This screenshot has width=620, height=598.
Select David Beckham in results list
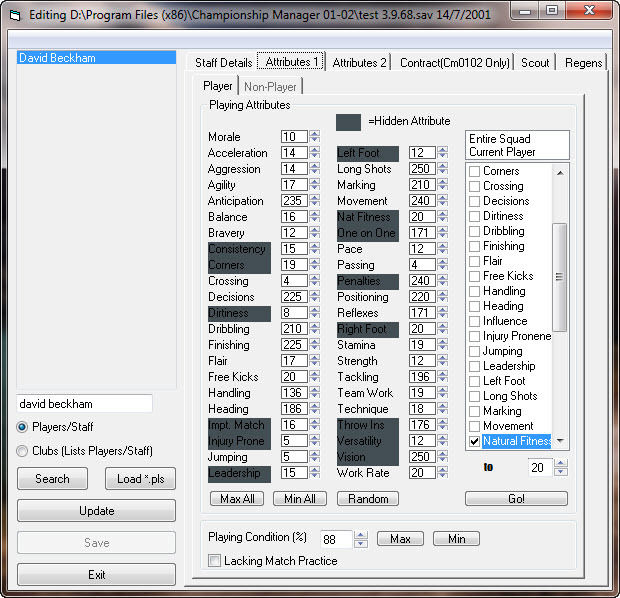click(x=96, y=58)
